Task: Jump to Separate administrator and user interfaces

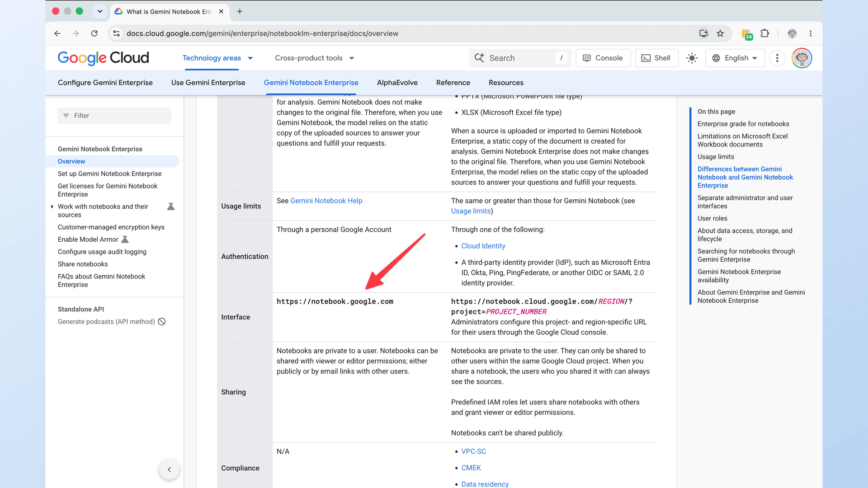Action: pyautogui.click(x=745, y=202)
